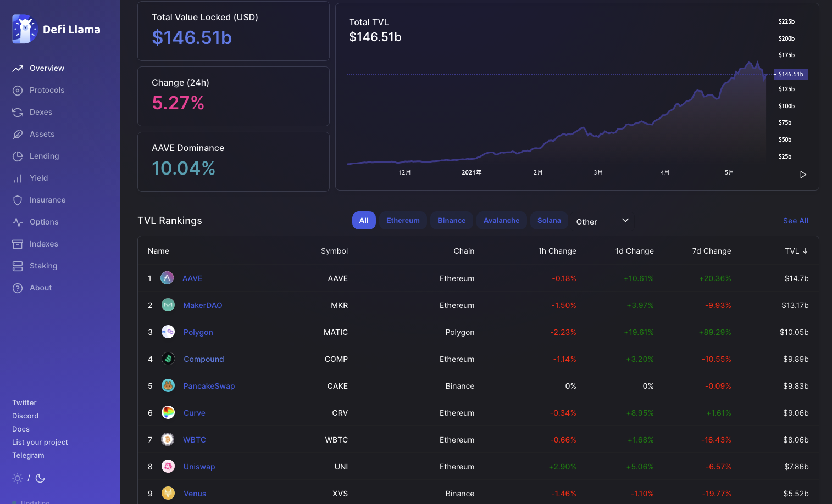Click the Yield bar chart icon
This screenshot has height=504, width=832.
tap(18, 178)
